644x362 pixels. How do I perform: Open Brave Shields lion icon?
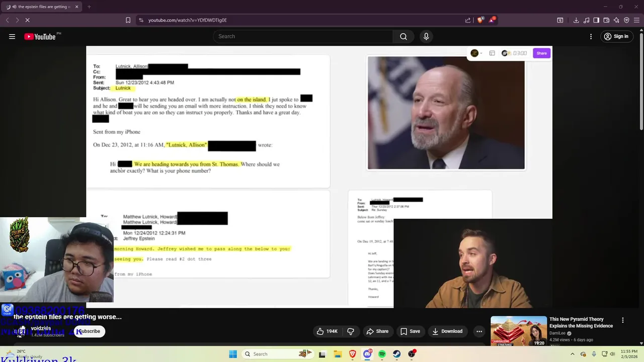pos(480,20)
